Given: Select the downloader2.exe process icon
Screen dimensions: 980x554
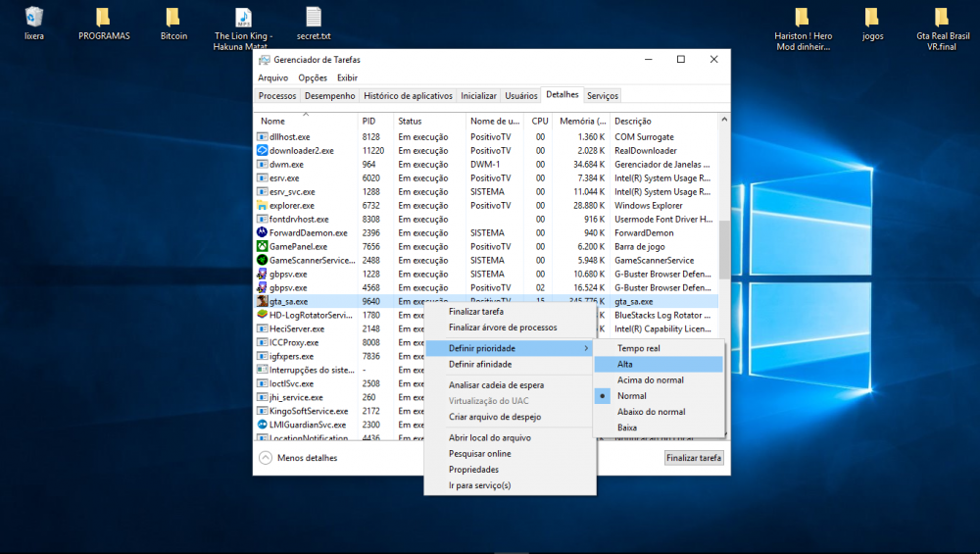Looking at the screenshot, I should pos(263,151).
